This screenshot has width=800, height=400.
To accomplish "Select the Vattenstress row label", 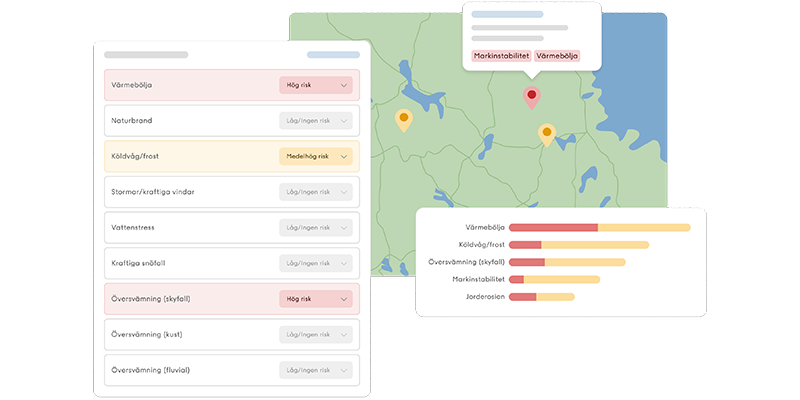I will click(133, 228).
